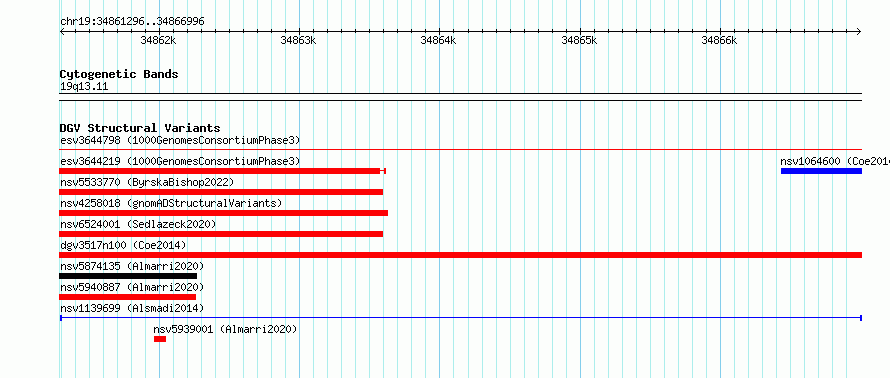This screenshot has width=890, height=378.
Task: Open the nsv1064600 Coe2014 label
Action: pos(835,161)
